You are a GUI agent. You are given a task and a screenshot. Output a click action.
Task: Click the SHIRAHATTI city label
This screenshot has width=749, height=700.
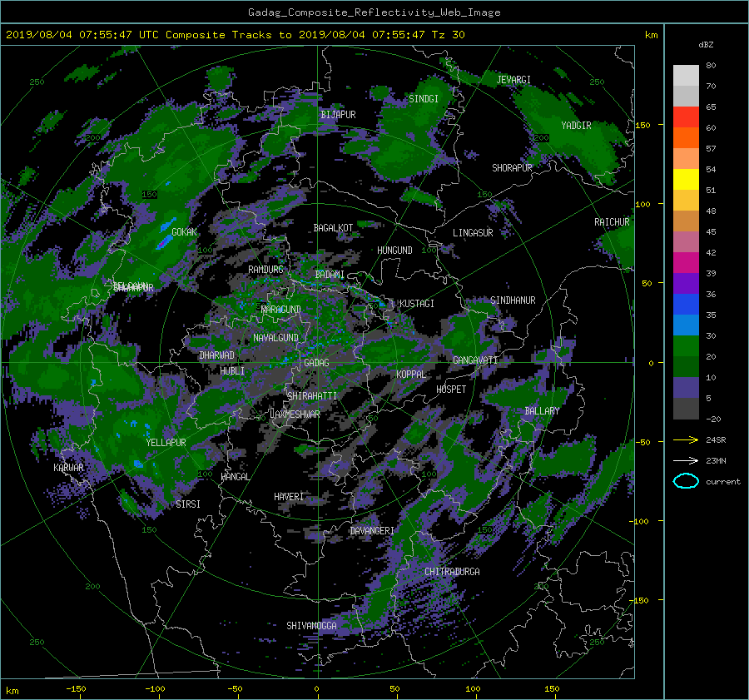(x=312, y=396)
